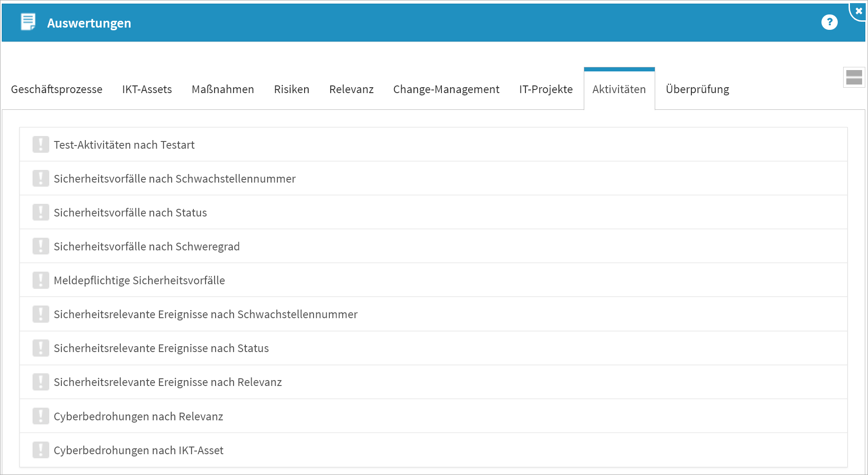
Task: Select Sicherheitsrelevante Ereignisse nach Relevanz entry
Action: 168,382
